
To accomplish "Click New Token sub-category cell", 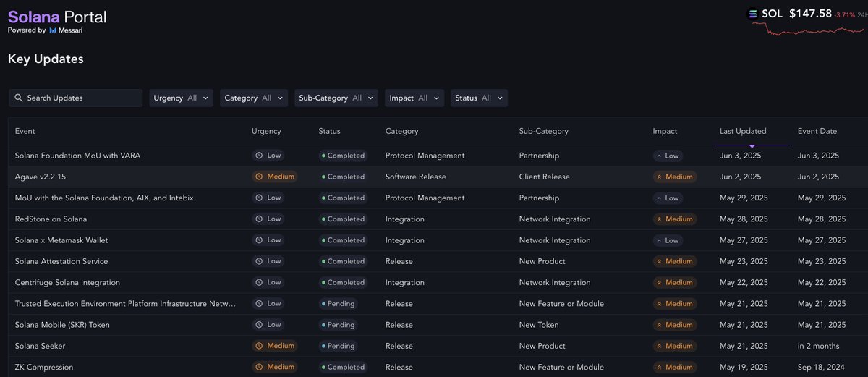I will (x=539, y=325).
